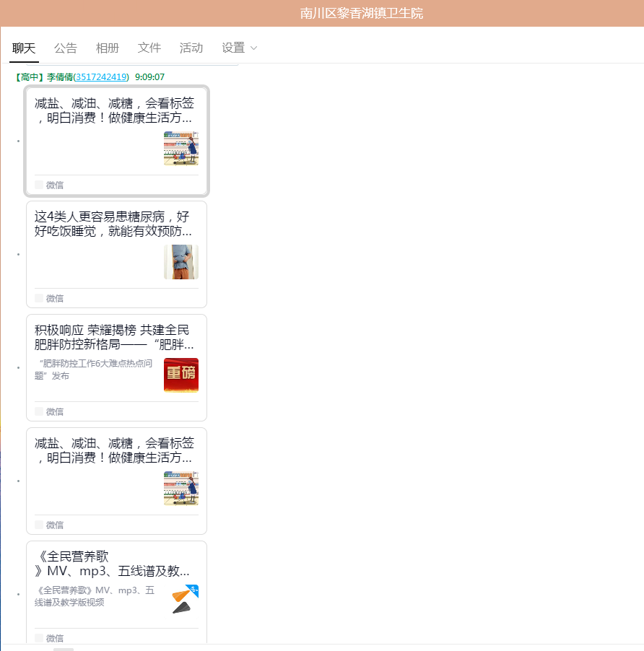Screen dimensions: 644x651
Task: Click the red 重磅 thumbnail
Action: [x=180, y=375]
